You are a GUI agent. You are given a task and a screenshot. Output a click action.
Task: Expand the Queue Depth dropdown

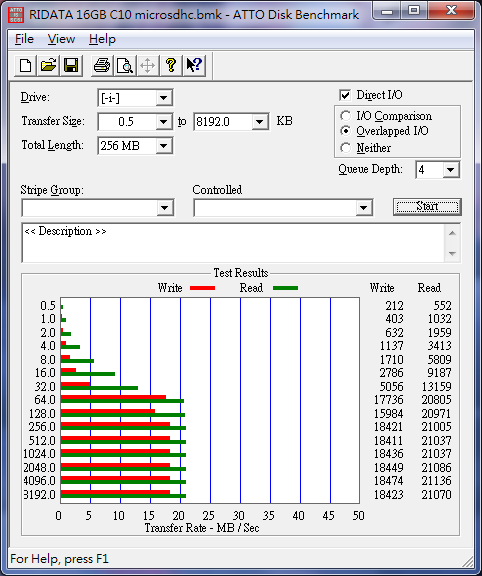(x=450, y=170)
